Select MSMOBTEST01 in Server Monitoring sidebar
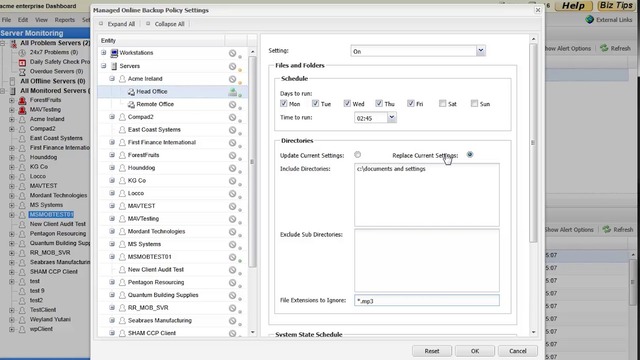 point(51,214)
